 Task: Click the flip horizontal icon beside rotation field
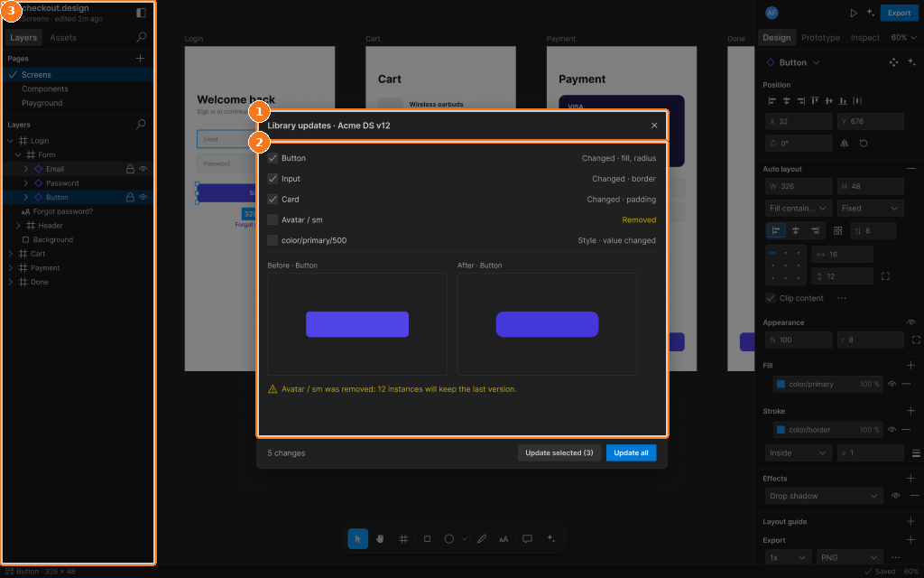(845, 143)
